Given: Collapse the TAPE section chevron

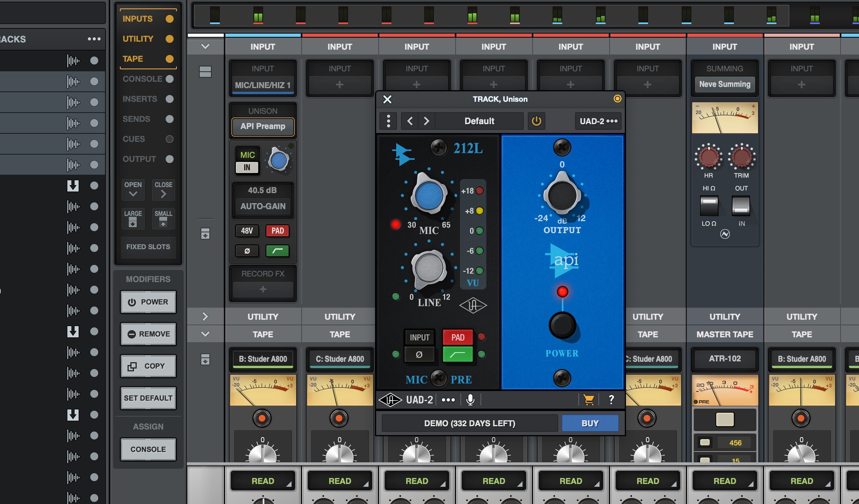Looking at the screenshot, I should click(205, 334).
